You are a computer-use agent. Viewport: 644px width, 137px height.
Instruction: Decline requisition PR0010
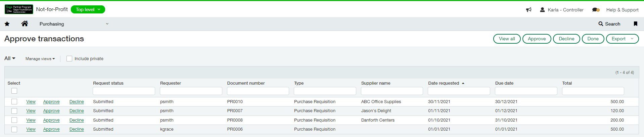click(x=77, y=102)
